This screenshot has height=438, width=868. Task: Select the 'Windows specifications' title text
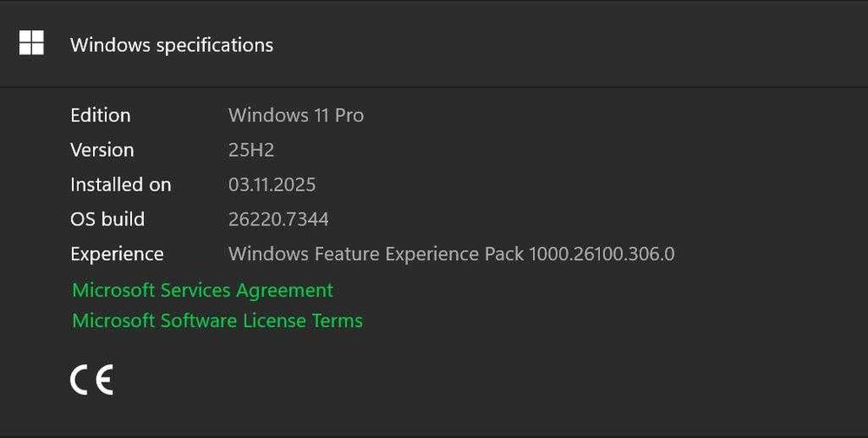172,45
